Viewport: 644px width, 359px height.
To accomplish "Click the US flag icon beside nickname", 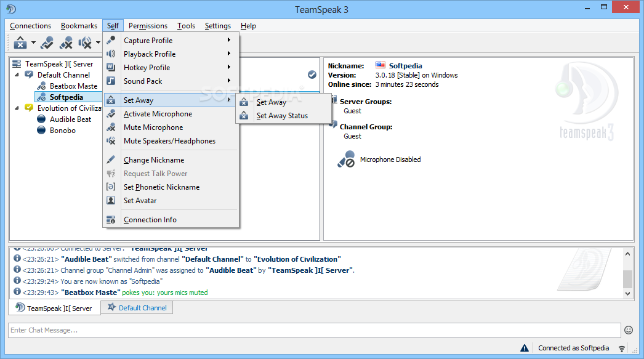I will (380, 65).
